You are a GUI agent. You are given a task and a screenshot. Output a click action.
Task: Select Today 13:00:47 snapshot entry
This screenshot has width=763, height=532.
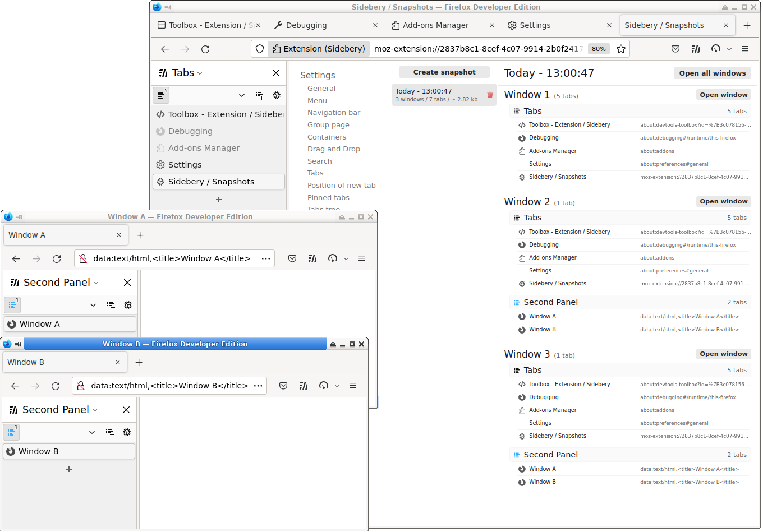(444, 95)
